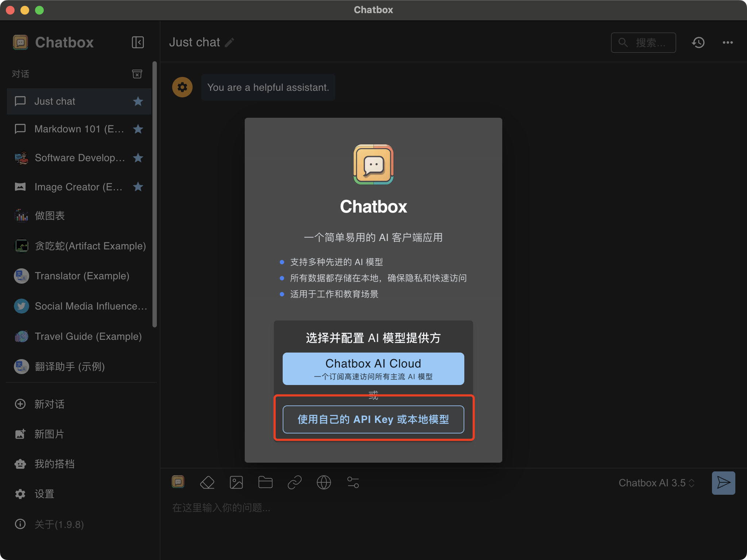Unstar the Just chat conversation

point(138,101)
